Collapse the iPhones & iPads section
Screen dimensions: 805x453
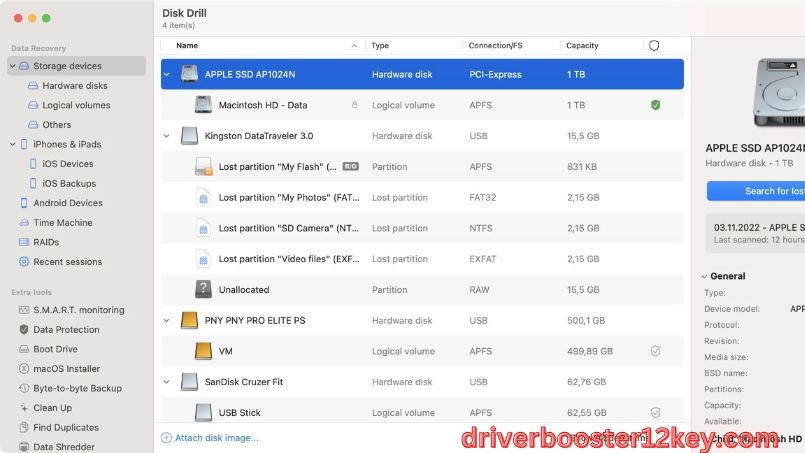tap(12, 144)
